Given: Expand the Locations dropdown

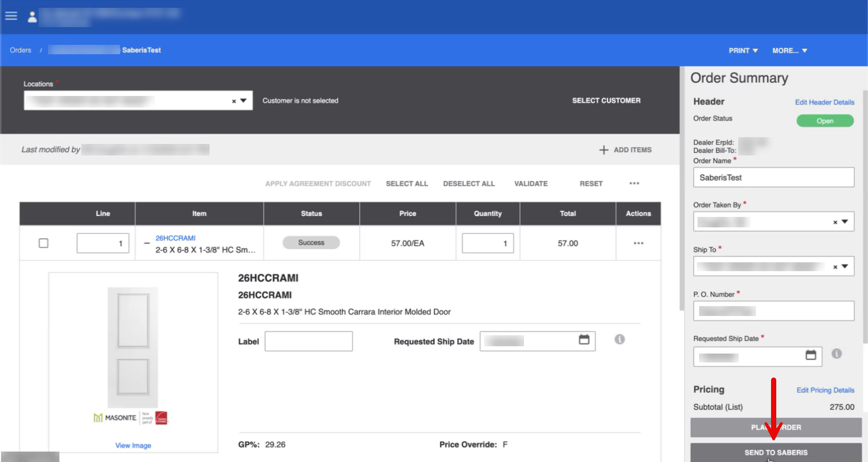Looking at the screenshot, I should click(x=243, y=101).
